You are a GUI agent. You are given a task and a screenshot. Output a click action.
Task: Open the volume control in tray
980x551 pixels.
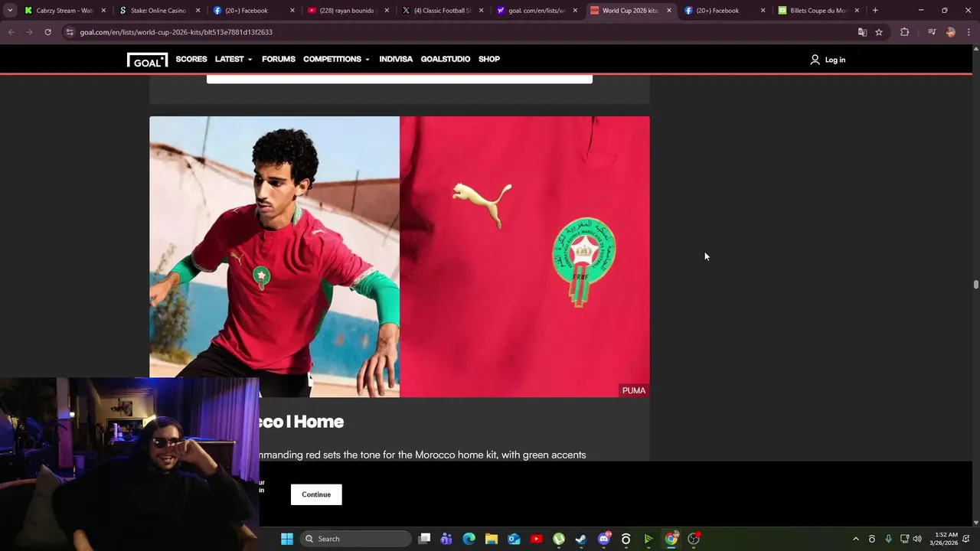[x=917, y=539]
